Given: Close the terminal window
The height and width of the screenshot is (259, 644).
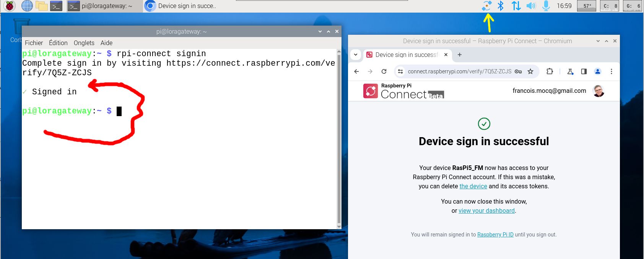Looking at the screenshot, I should click(337, 31).
